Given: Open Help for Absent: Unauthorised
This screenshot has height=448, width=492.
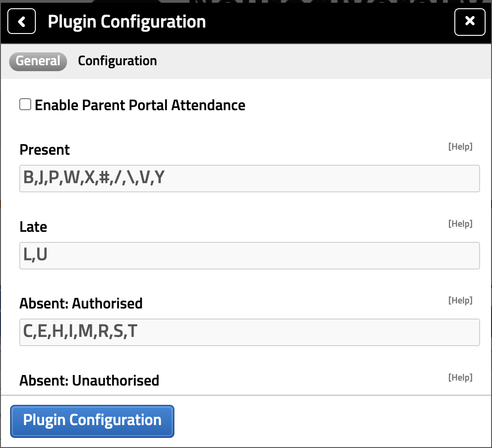Looking at the screenshot, I should point(460,377).
